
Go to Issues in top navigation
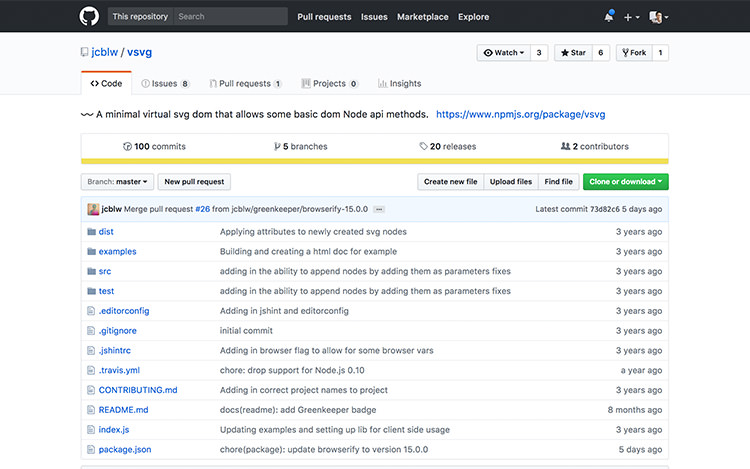(x=374, y=17)
